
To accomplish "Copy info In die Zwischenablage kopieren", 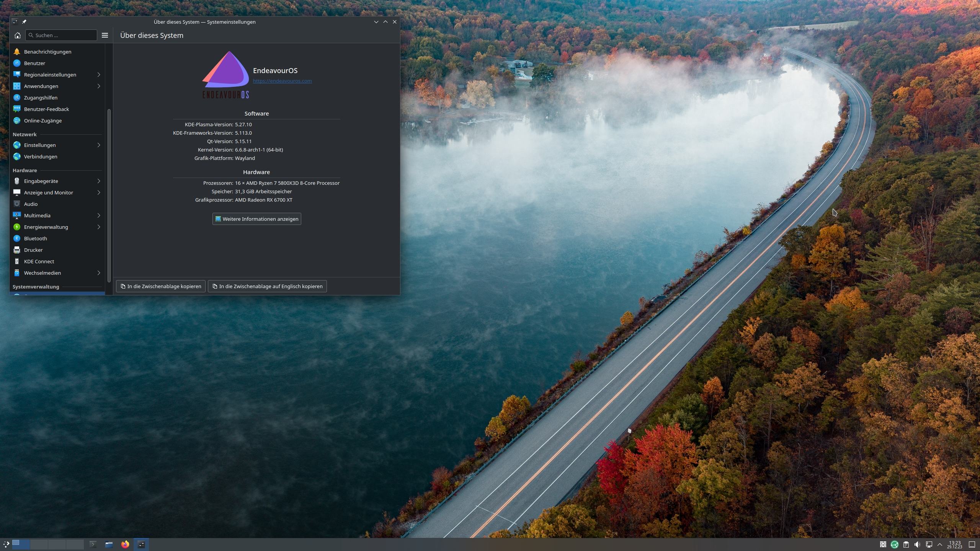I will pos(160,286).
